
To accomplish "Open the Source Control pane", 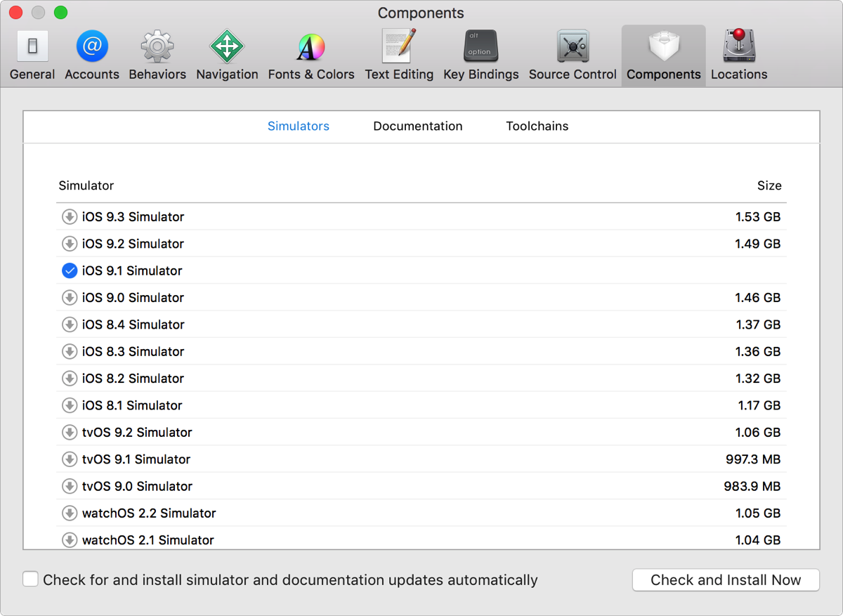I will click(573, 56).
